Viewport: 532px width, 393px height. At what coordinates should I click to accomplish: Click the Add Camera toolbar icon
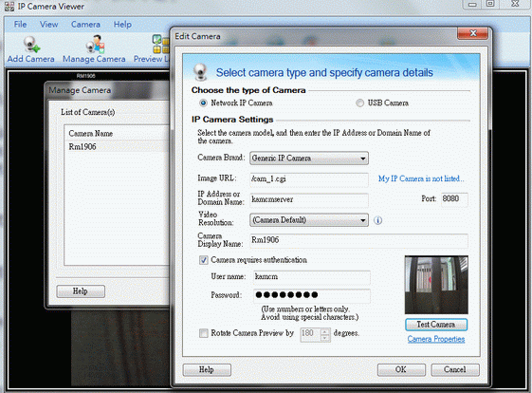click(31, 49)
